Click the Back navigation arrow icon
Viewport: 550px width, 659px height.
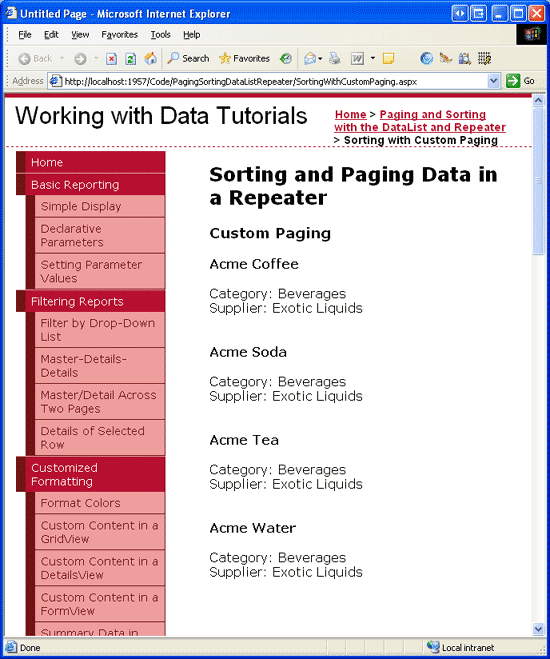pos(24,59)
